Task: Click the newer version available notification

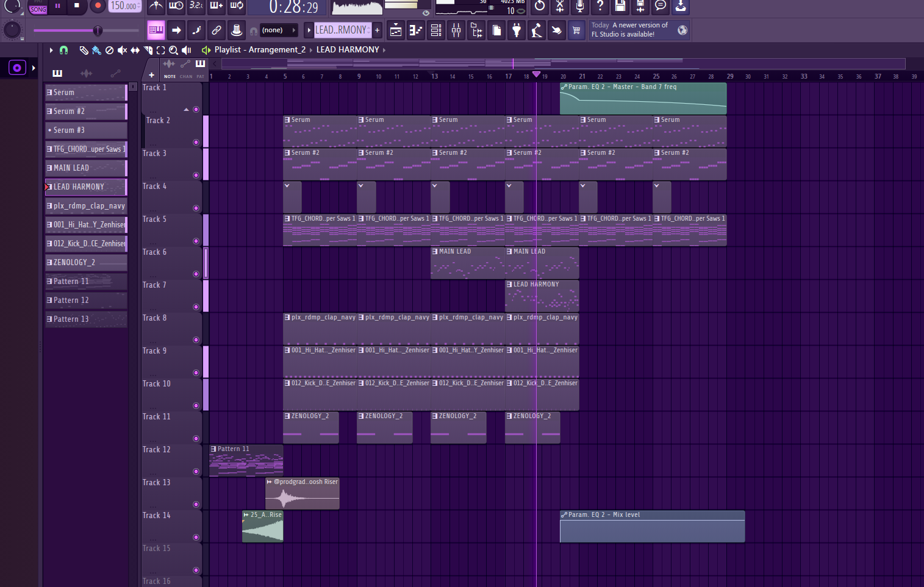Action: coord(630,30)
